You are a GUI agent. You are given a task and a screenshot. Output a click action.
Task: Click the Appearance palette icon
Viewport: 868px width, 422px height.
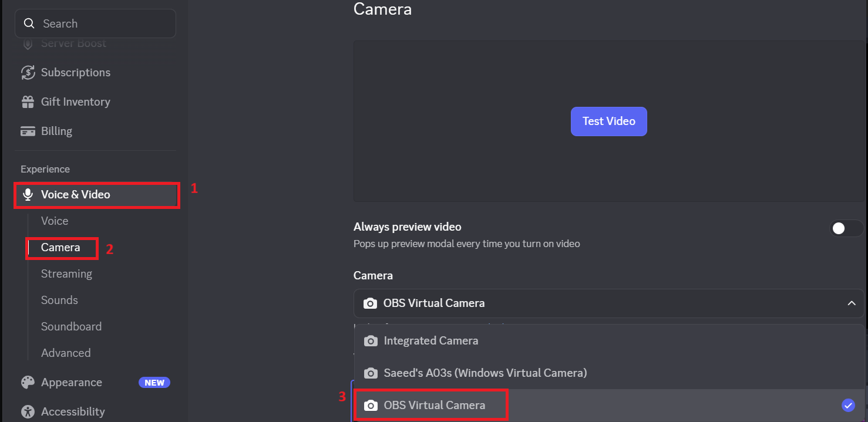[28, 382]
